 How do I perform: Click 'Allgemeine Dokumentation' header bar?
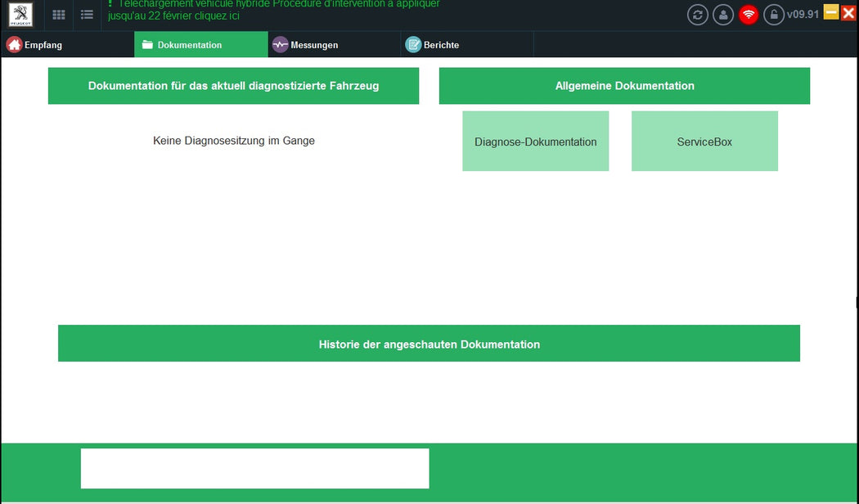coord(624,85)
